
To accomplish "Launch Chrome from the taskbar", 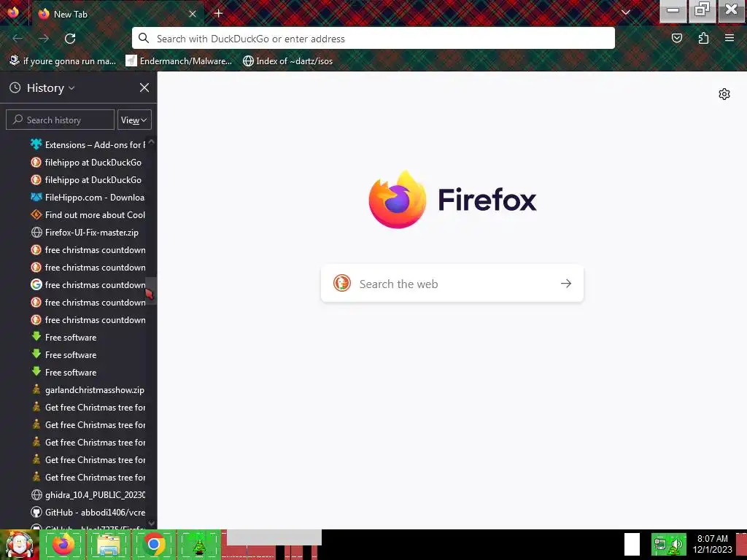I will 154,544.
